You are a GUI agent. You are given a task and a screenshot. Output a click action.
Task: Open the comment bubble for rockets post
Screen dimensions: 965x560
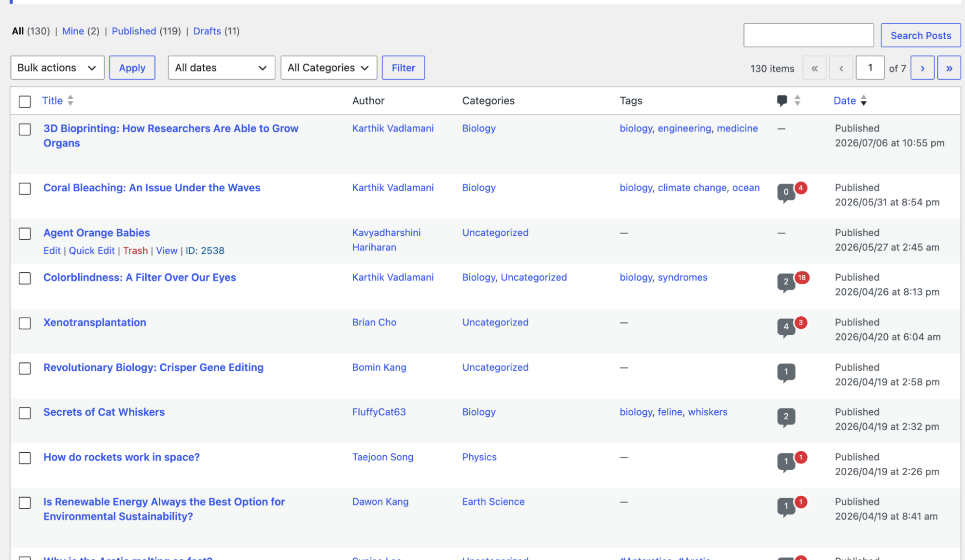(786, 462)
